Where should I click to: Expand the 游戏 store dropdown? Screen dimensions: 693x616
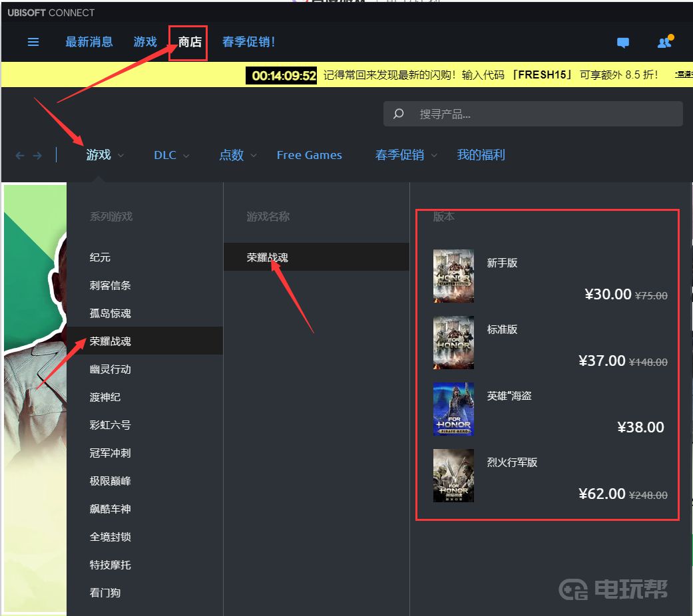pos(105,155)
